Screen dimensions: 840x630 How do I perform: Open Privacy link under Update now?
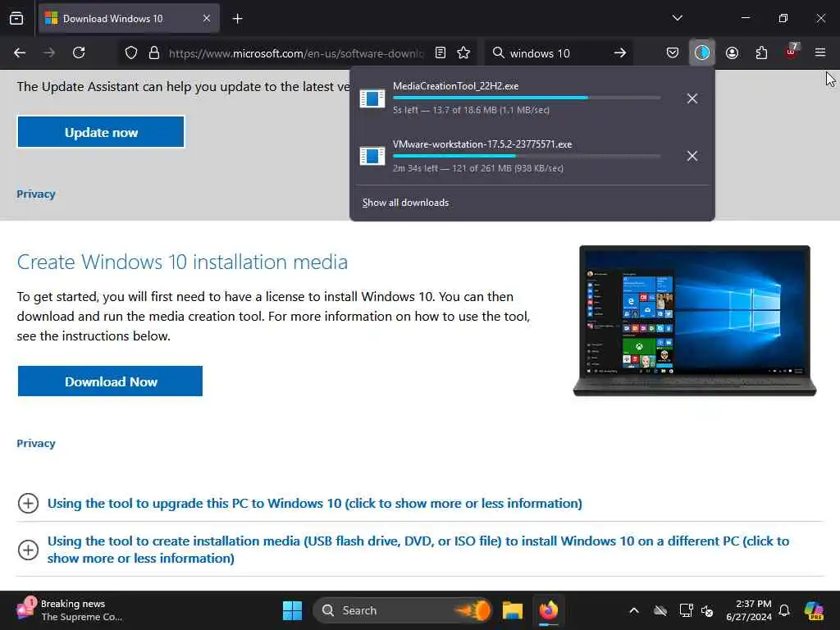click(x=36, y=194)
